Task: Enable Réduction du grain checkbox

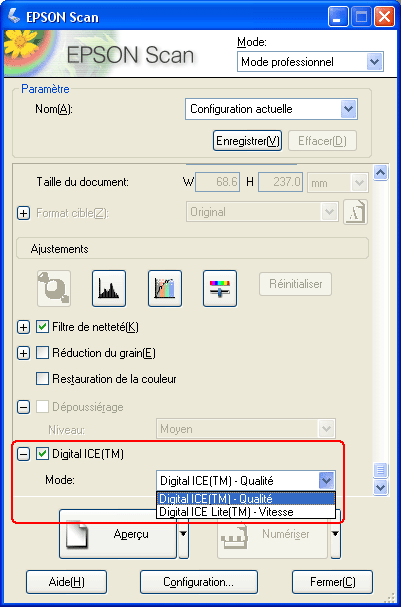Action: 42,353
